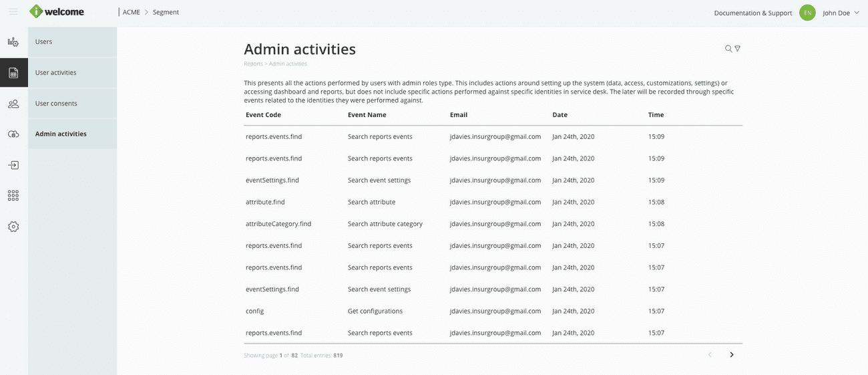This screenshot has height=375, width=868.
Task: Select the EN language avatar
Action: click(807, 13)
